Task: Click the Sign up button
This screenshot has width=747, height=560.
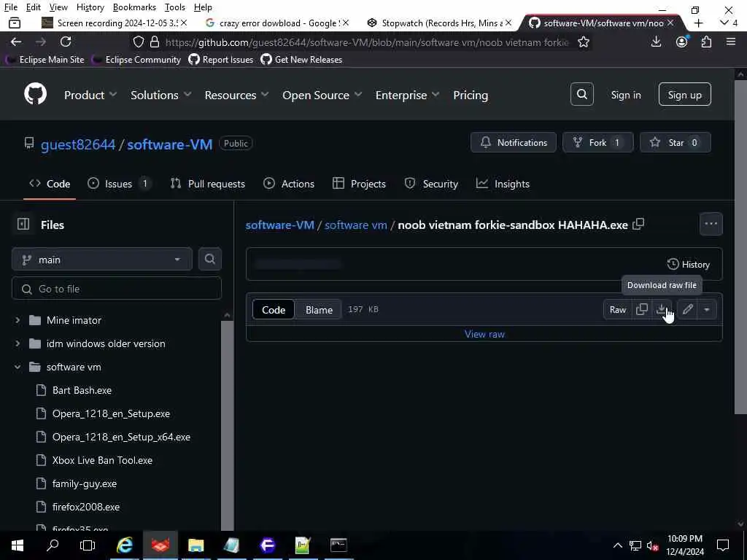Action: (x=684, y=94)
